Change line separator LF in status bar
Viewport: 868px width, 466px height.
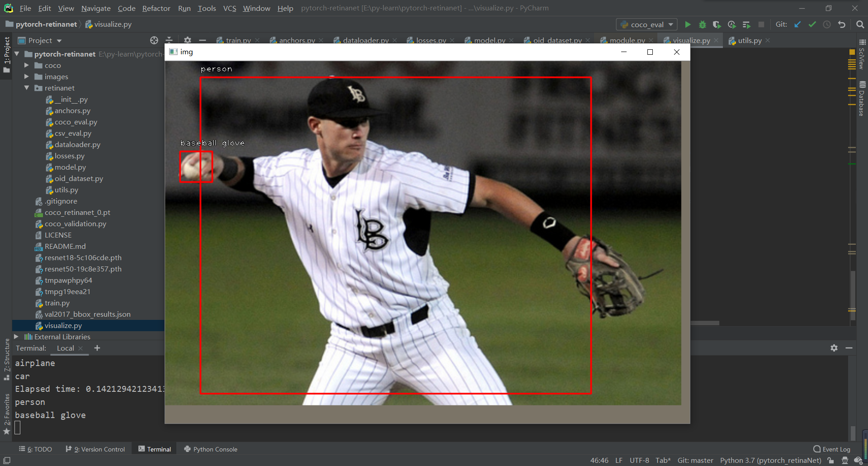click(619, 461)
